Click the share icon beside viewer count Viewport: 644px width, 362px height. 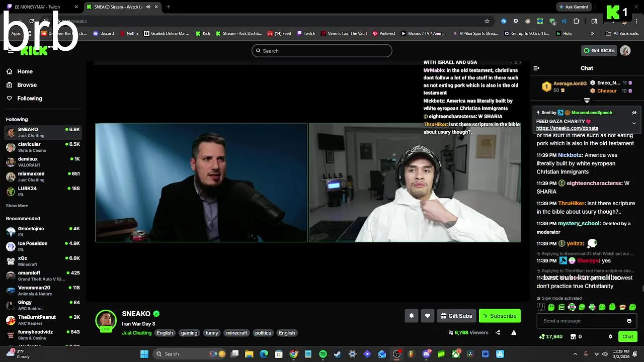pos(498,332)
